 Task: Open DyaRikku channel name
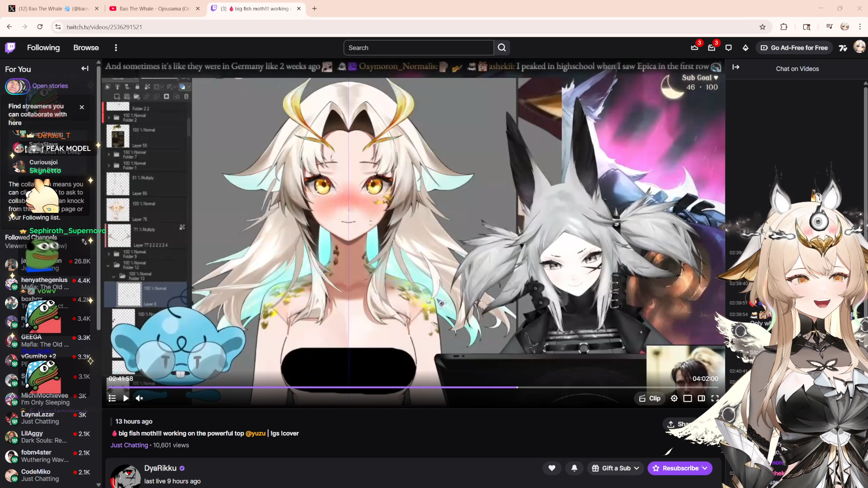pyautogui.click(x=160, y=468)
